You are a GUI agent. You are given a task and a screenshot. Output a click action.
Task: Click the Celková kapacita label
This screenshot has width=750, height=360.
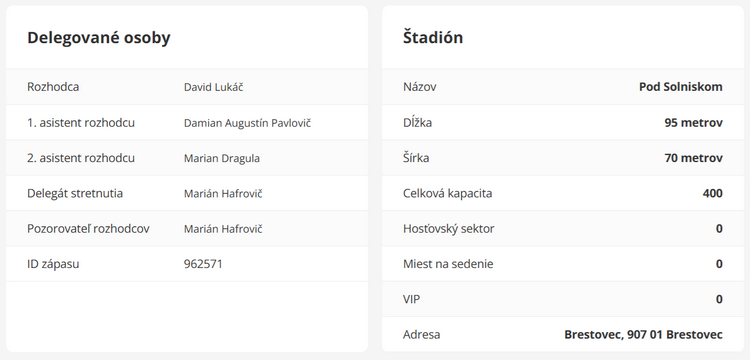click(x=447, y=194)
